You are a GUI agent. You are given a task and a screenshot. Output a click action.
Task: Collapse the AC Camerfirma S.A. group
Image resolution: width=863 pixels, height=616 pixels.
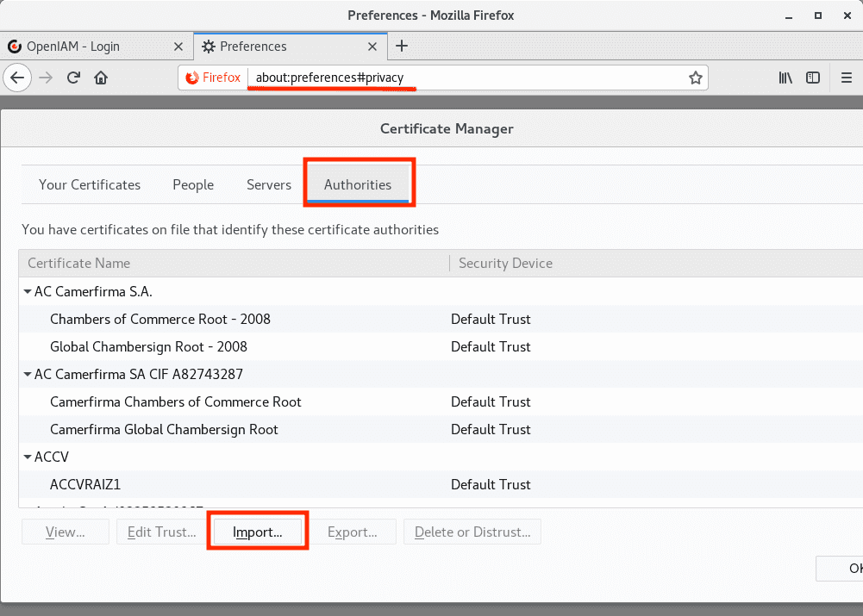(x=28, y=292)
